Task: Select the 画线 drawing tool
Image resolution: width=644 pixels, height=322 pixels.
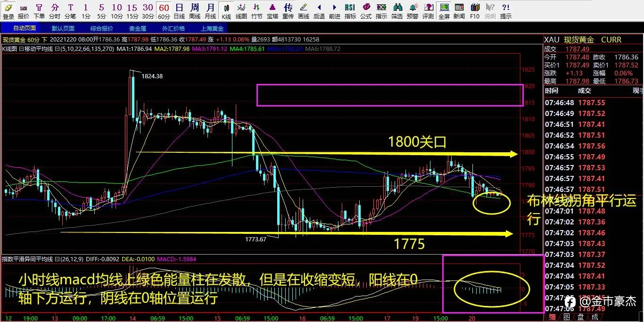Action: click(304, 11)
